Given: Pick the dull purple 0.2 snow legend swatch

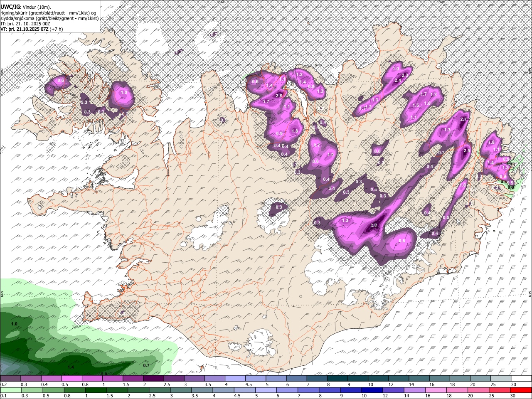Looking at the screenshot, I should coord(10,379).
